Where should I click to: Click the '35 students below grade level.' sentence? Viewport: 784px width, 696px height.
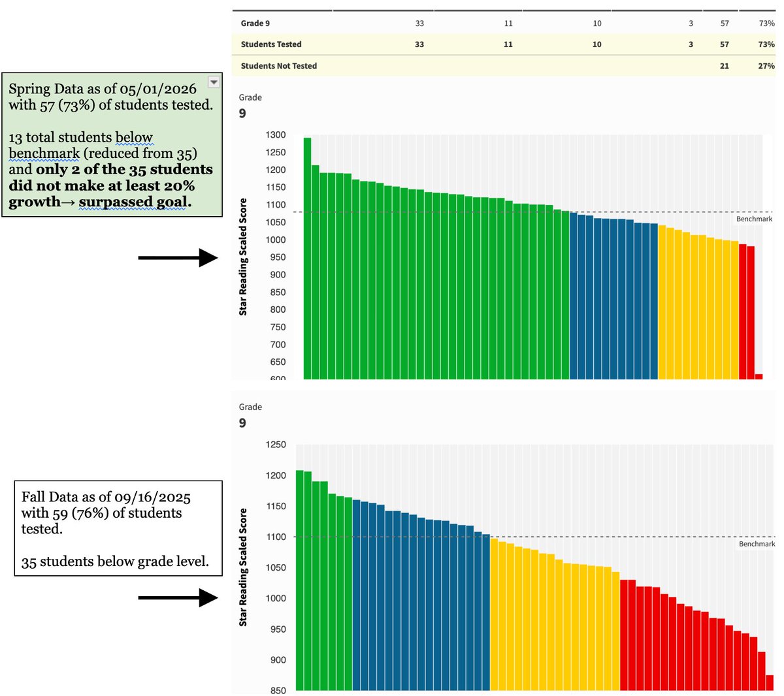(x=115, y=562)
